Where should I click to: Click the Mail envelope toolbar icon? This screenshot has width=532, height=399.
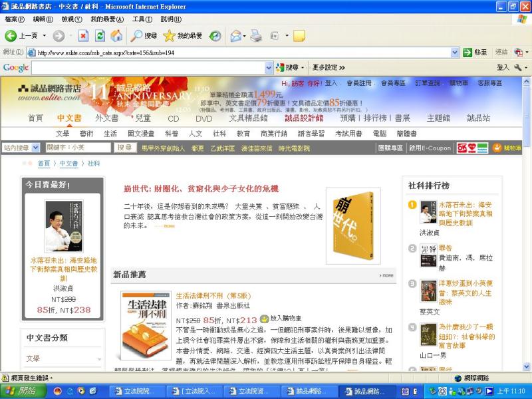coord(235,36)
